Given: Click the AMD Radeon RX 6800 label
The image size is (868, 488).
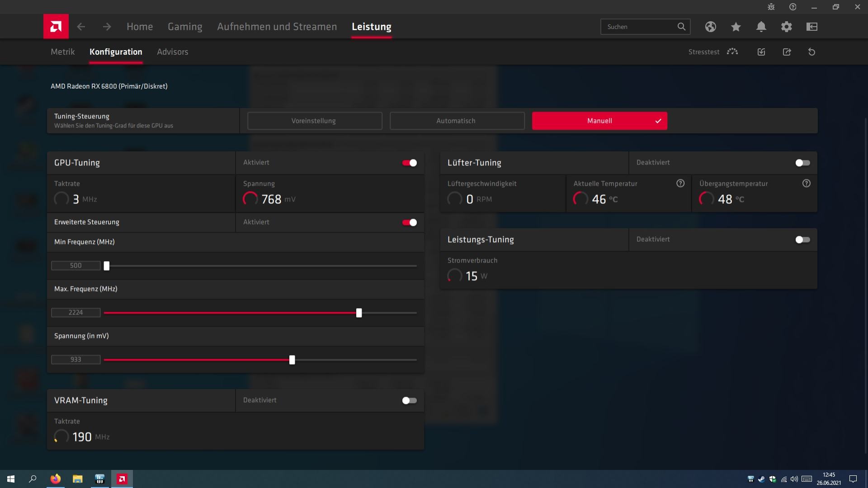Looking at the screenshot, I should 109,86.
